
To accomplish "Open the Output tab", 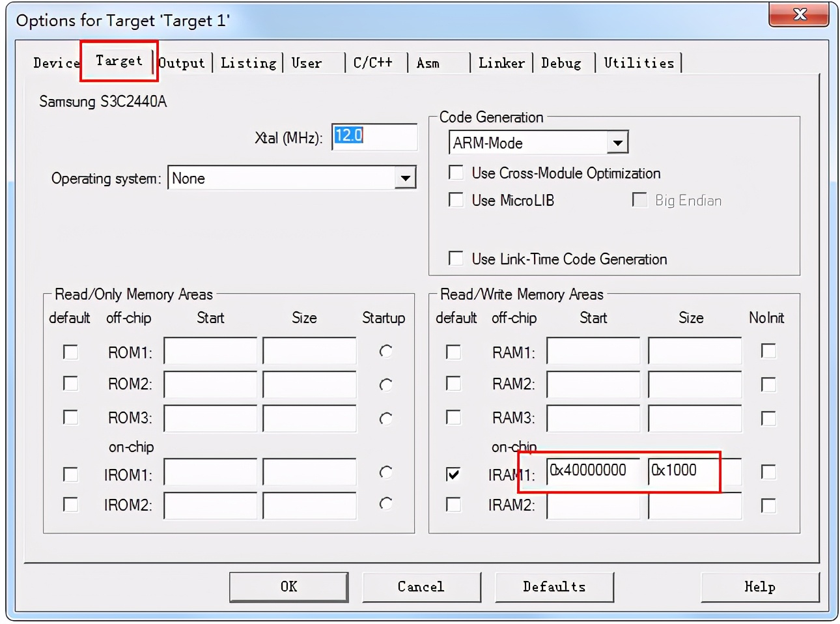I will tap(182, 63).
